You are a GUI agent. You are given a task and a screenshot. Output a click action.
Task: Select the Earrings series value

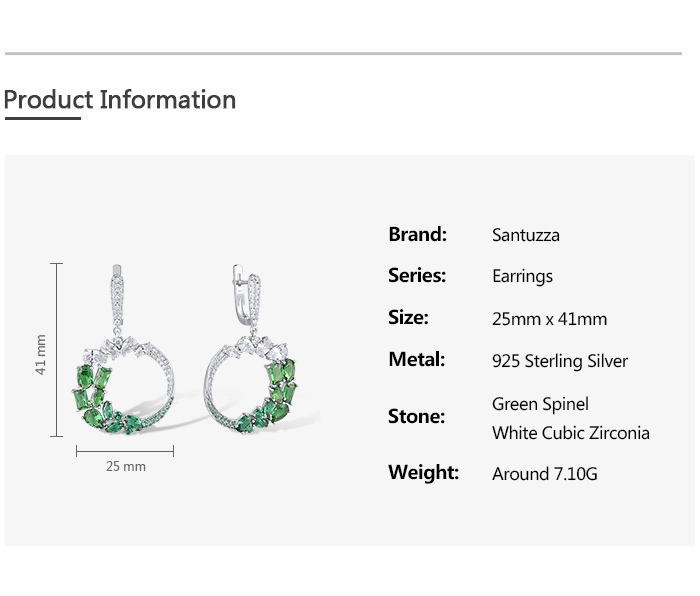522,277
